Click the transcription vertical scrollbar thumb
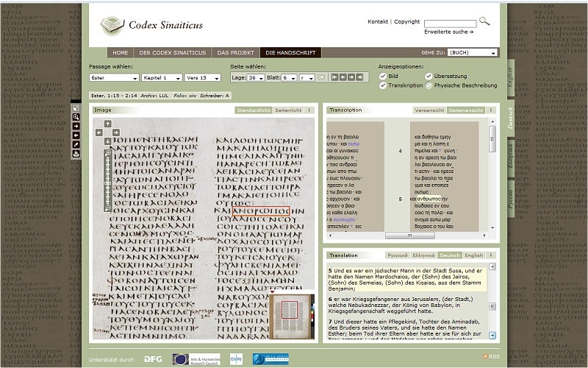The height and width of the screenshot is (368, 588). [x=492, y=138]
